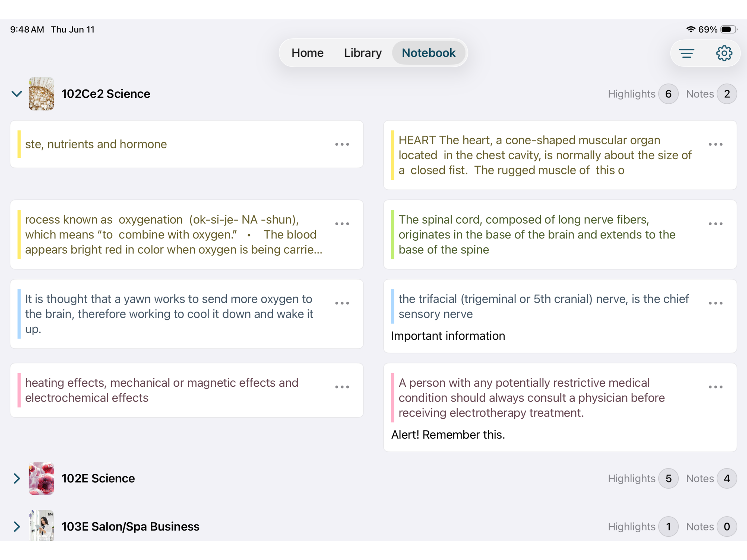Switch to the Home tab
The height and width of the screenshot is (560, 747).
307,53
